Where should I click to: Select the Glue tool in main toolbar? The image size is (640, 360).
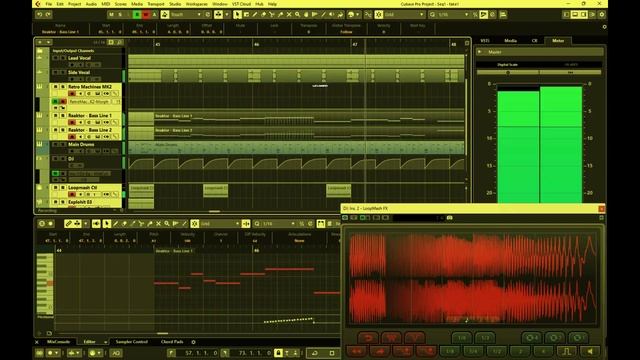tap(280, 15)
